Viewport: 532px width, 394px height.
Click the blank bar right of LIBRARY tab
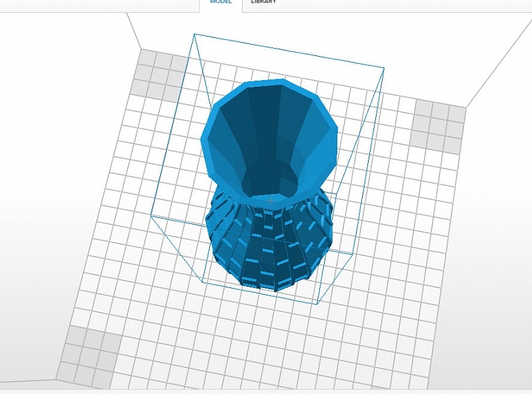(387, 5)
